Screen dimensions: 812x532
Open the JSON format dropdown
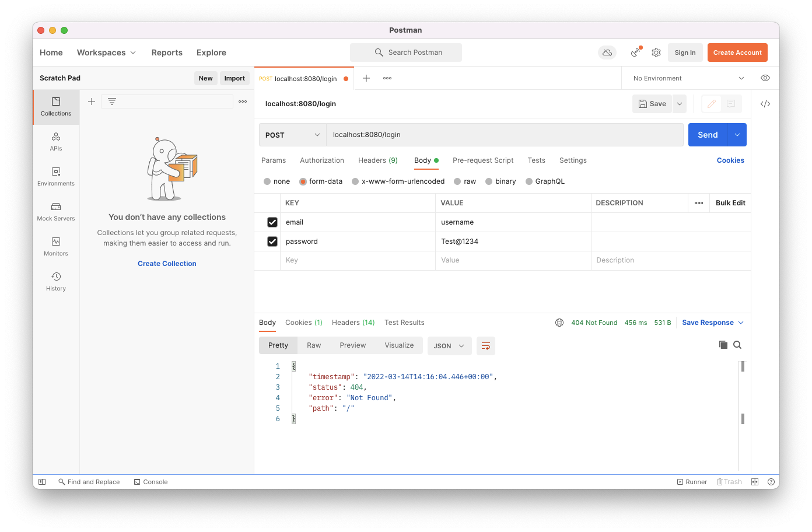449,346
